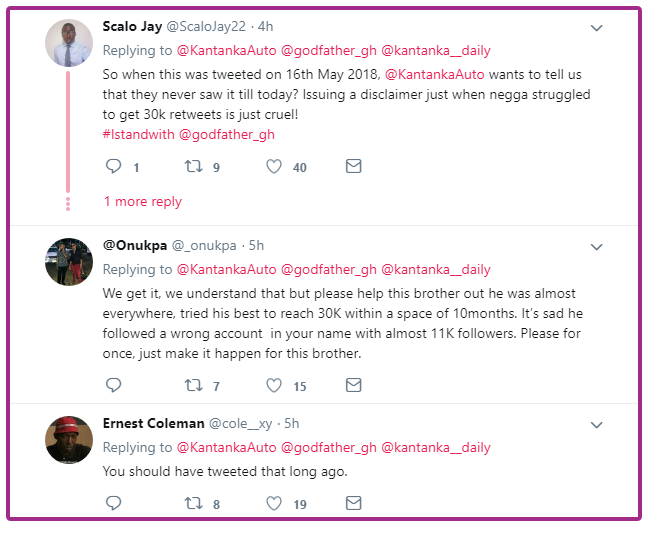The height and width of the screenshot is (535, 648).
Task: Open the Scalo Jay tweet options chevron
Action: coord(597,28)
